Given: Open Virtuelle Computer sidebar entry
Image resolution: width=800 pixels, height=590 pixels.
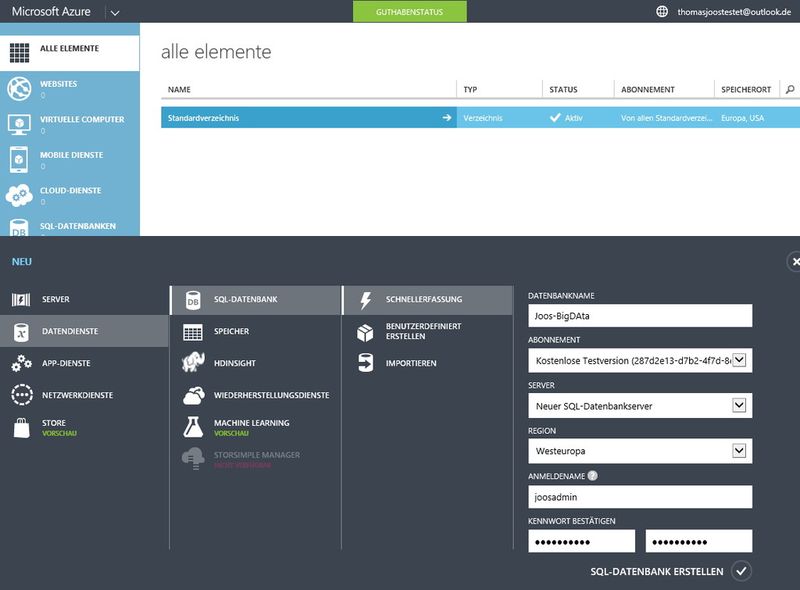Looking at the screenshot, I should 69,124.
